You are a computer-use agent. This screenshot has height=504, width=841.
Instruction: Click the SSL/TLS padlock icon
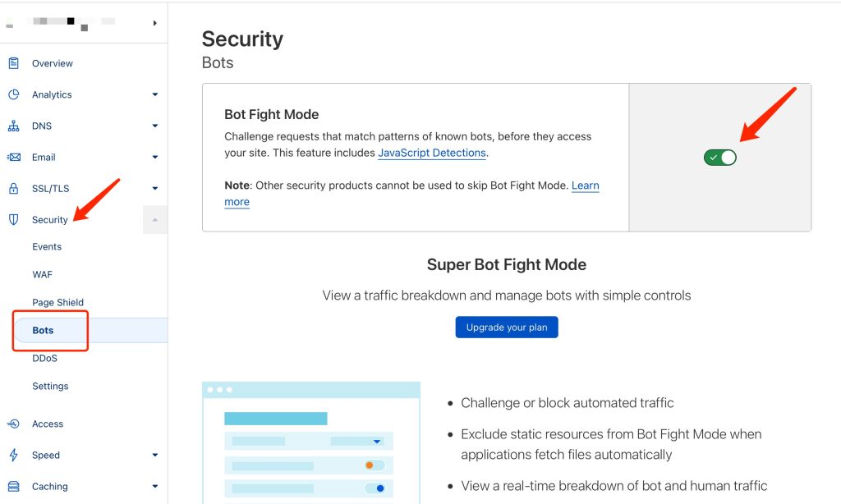pyautogui.click(x=13, y=189)
